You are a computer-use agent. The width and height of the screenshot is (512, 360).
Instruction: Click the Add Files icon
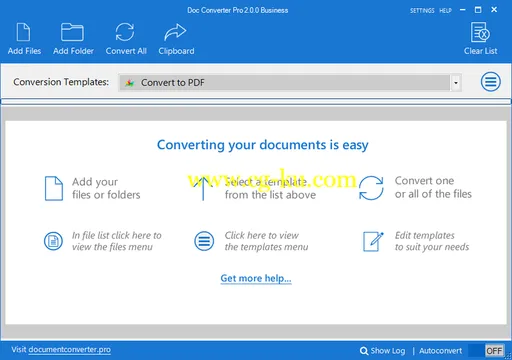[x=23, y=32]
